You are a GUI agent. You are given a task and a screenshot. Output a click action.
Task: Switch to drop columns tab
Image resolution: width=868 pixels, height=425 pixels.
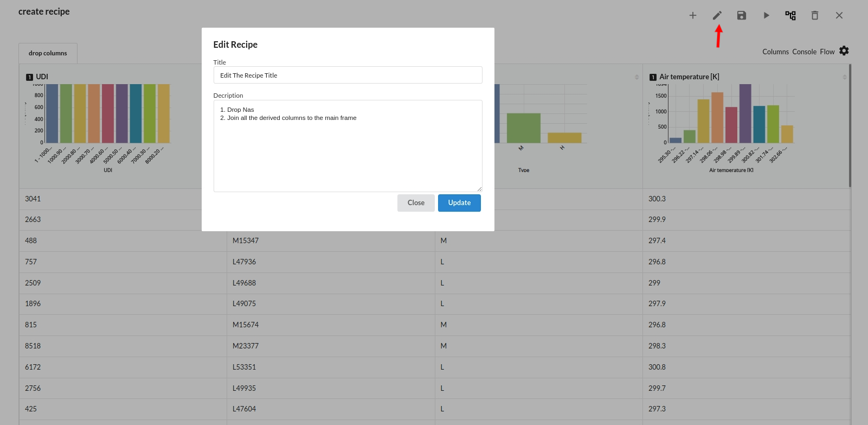48,53
